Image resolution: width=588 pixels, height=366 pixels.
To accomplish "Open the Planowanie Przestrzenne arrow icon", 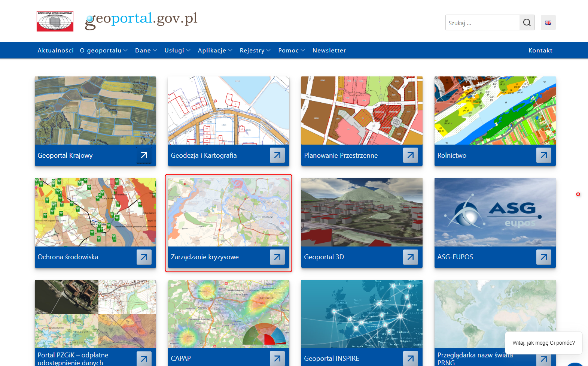I will (411, 155).
